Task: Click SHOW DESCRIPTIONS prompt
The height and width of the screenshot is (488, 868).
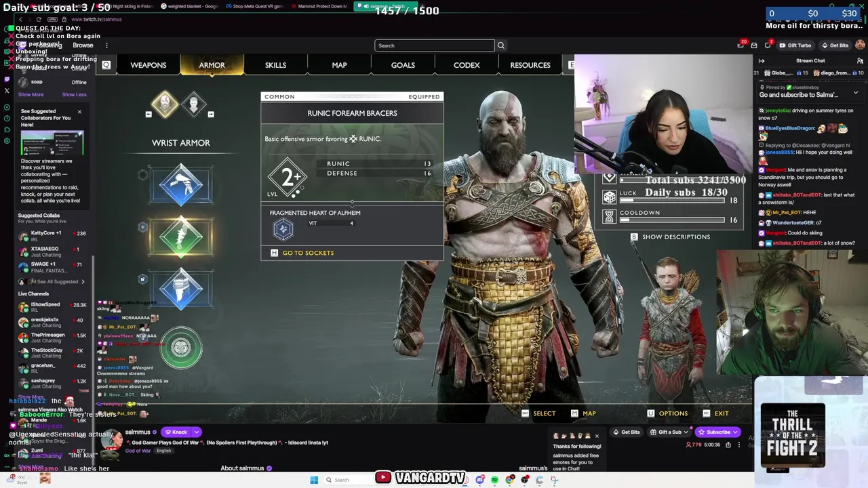Action: tap(671, 237)
